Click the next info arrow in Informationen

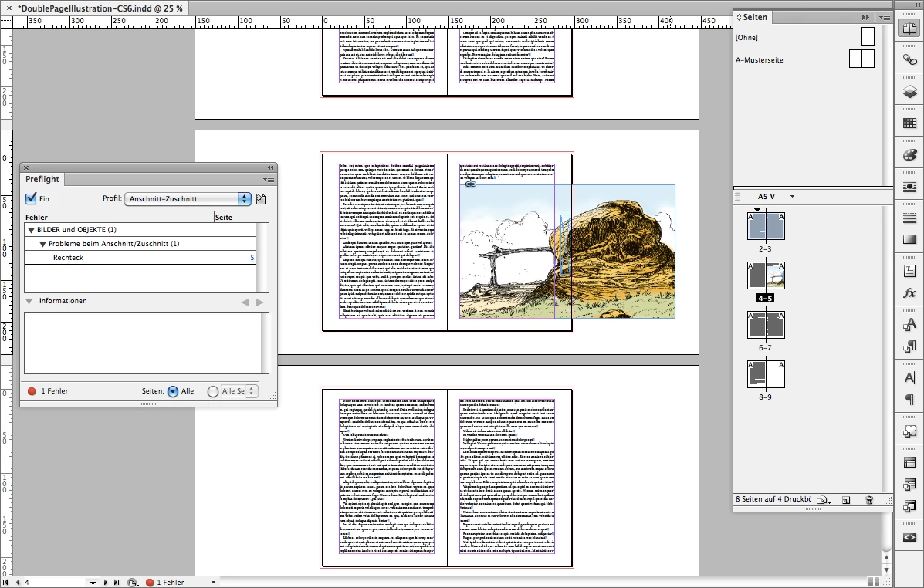point(260,302)
